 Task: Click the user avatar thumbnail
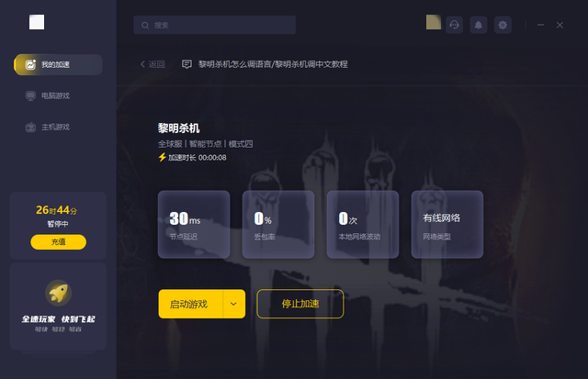pyautogui.click(x=434, y=22)
